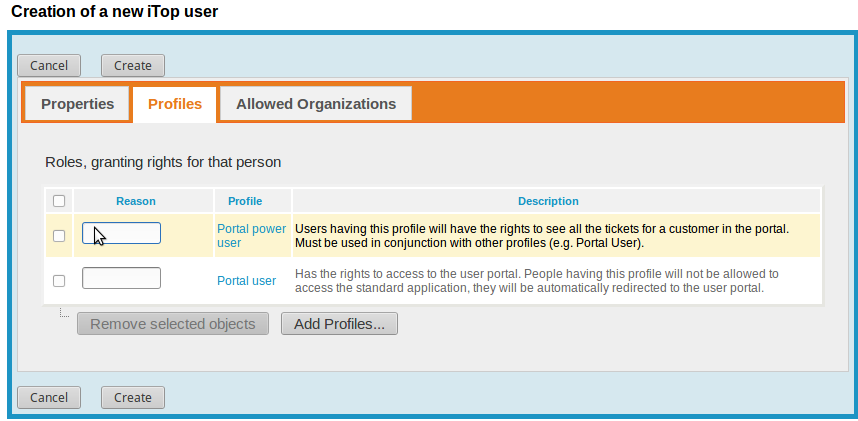Select the Profiles tab
The width and height of the screenshot is (858, 421).
coord(175,104)
